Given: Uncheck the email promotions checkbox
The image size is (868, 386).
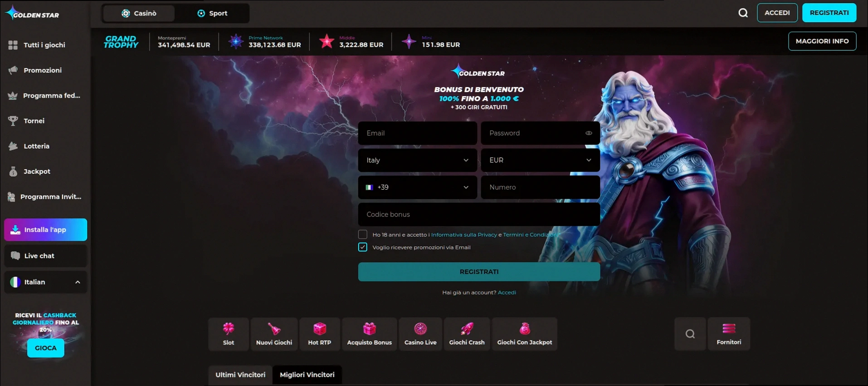Looking at the screenshot, I should 363,247.
